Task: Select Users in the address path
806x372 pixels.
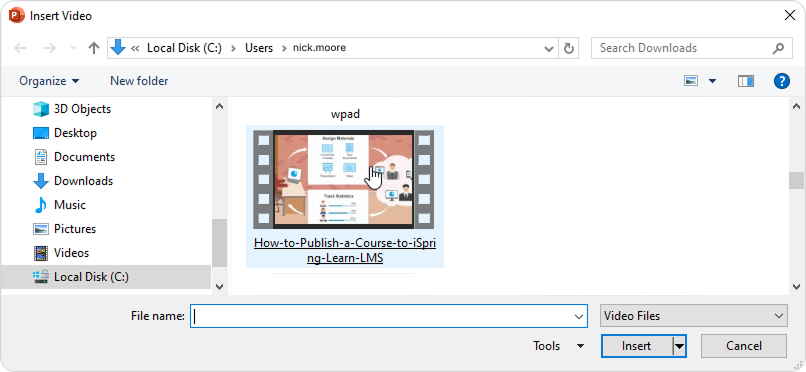Action: coord(259,48)
